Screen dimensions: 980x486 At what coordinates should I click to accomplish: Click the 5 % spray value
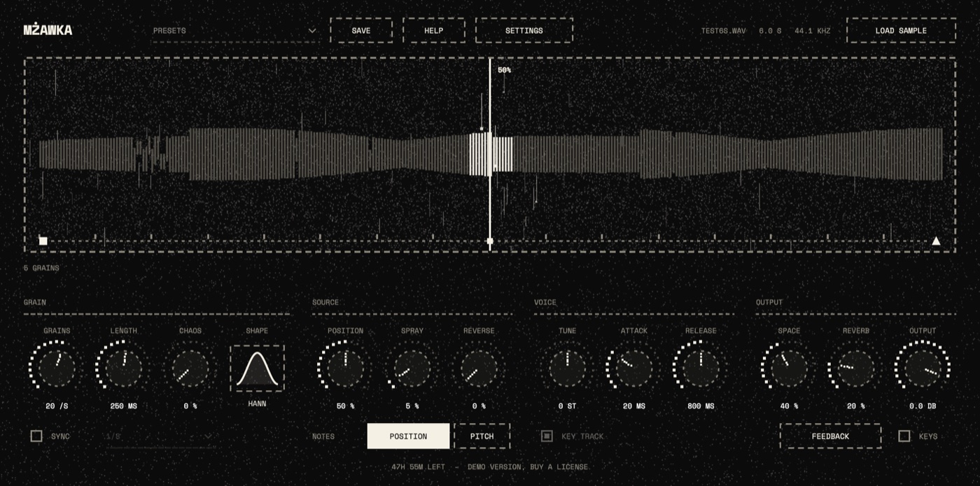[x=412, y=406]
